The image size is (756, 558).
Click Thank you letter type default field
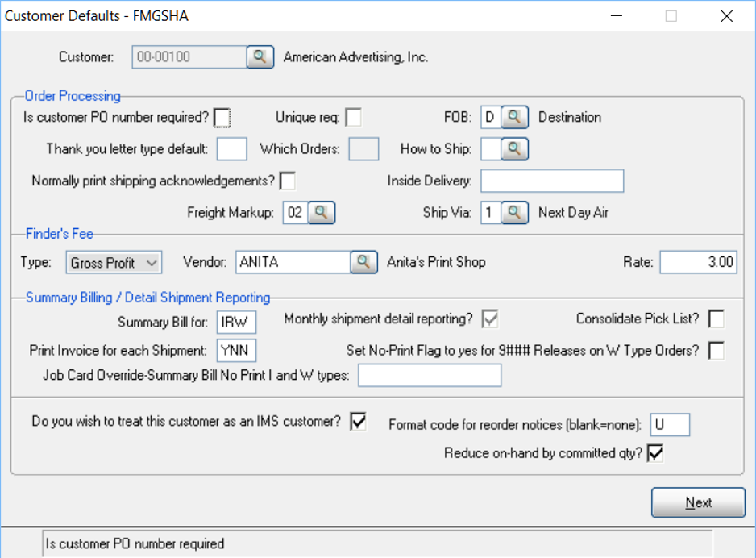(x=232, y=149)
